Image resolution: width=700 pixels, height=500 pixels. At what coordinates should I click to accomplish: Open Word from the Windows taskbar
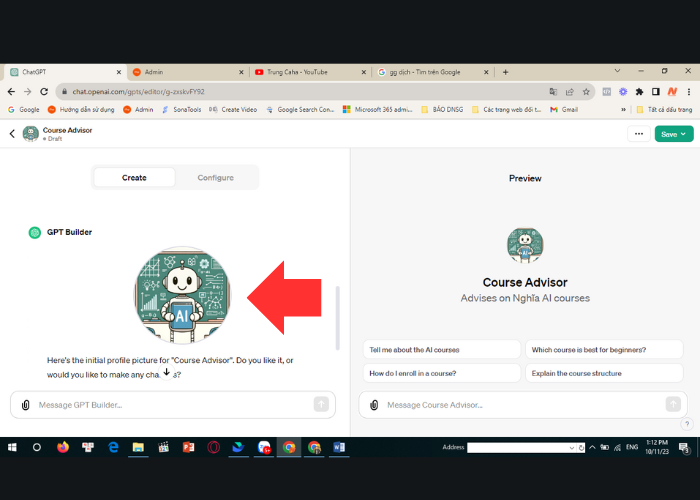339,447
